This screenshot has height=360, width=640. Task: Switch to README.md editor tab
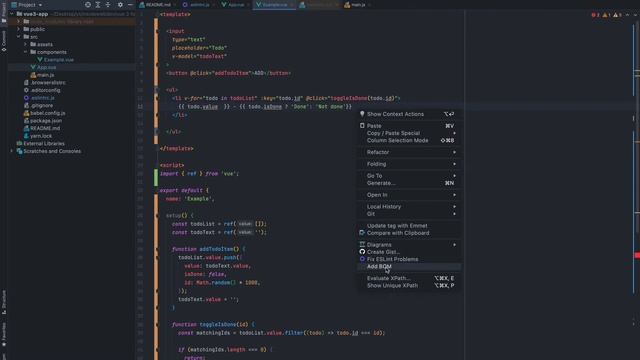(x=155, y=5)
